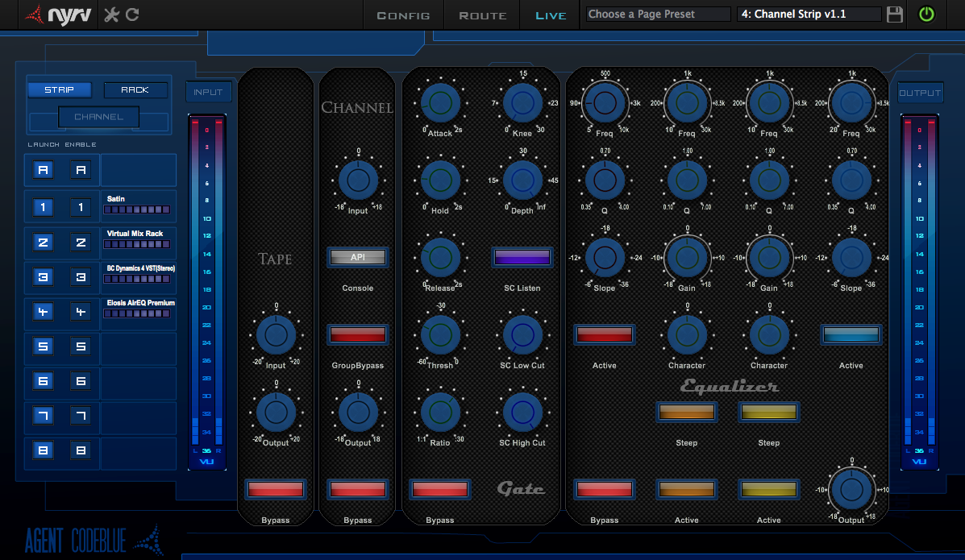Click the API Console selector
The width and height of the screenshot is (965, 560).
[x=357, y=257]
